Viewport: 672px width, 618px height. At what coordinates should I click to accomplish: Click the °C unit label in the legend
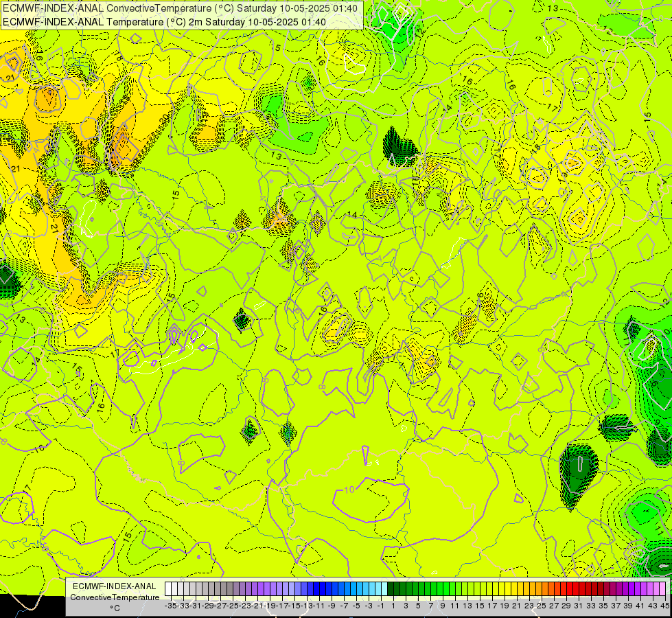pyautogui.click(x=115, y=608)
